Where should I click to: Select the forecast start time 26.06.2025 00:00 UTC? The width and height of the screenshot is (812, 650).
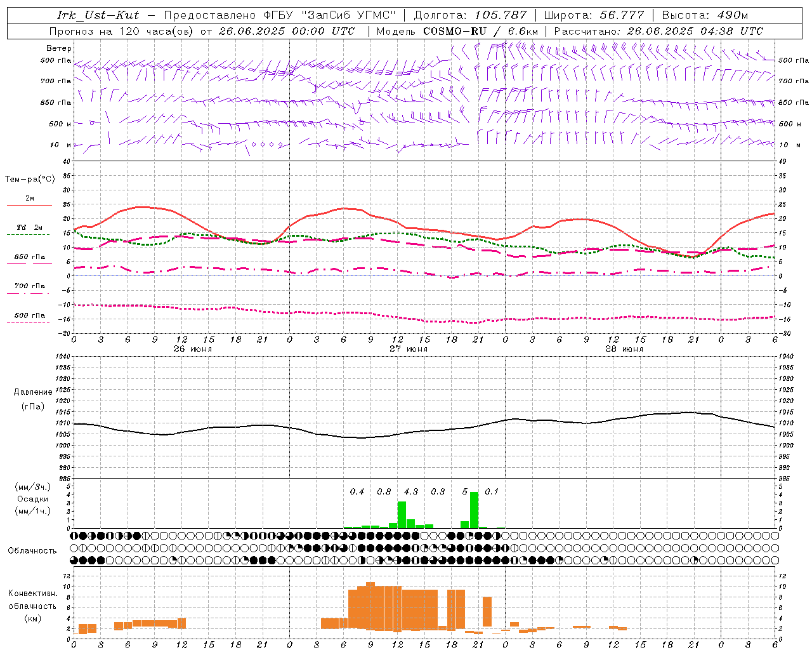(286, 31)
